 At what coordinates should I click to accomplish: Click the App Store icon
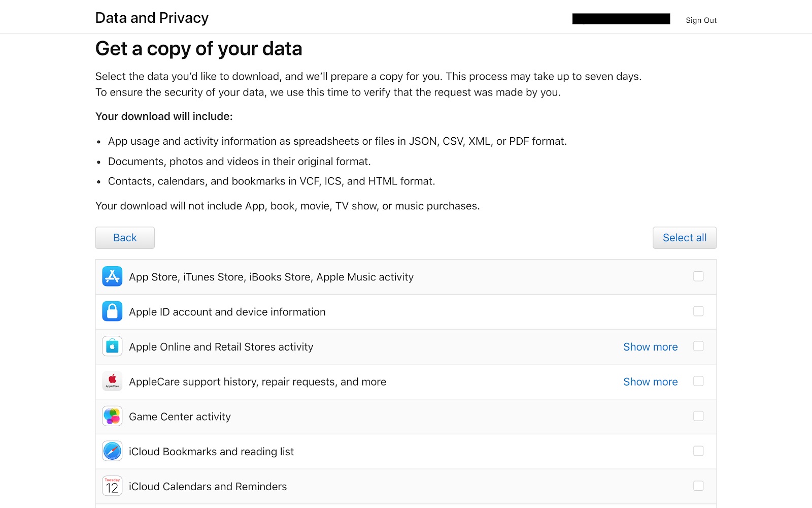click(112, 276)
